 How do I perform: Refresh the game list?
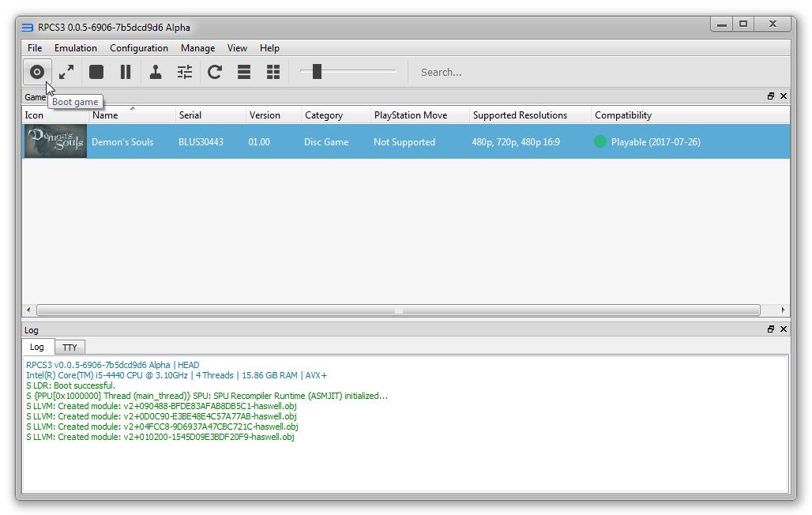pos(215,72)
